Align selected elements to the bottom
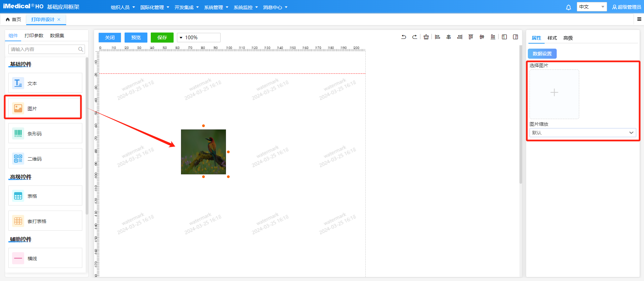 tap(493, 37)
